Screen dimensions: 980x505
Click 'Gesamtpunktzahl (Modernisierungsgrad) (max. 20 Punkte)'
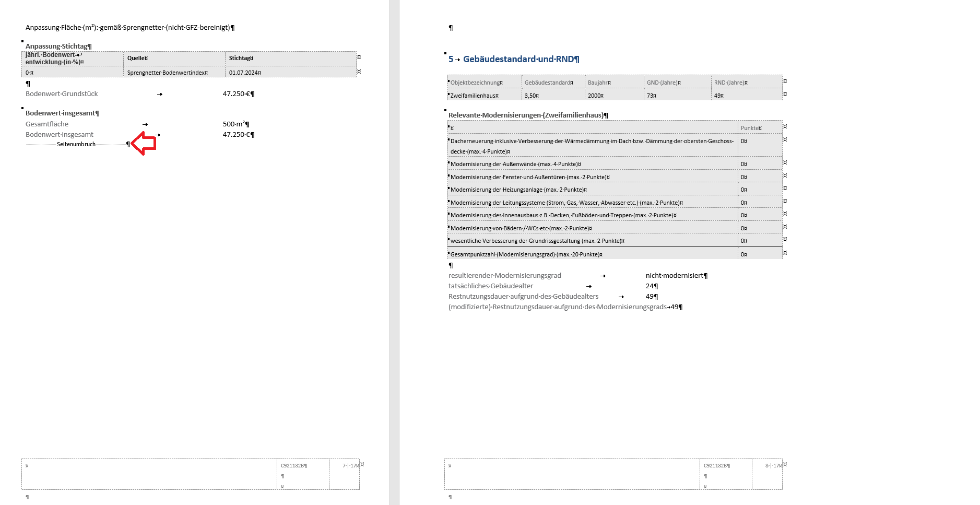(x=526, y=254)
